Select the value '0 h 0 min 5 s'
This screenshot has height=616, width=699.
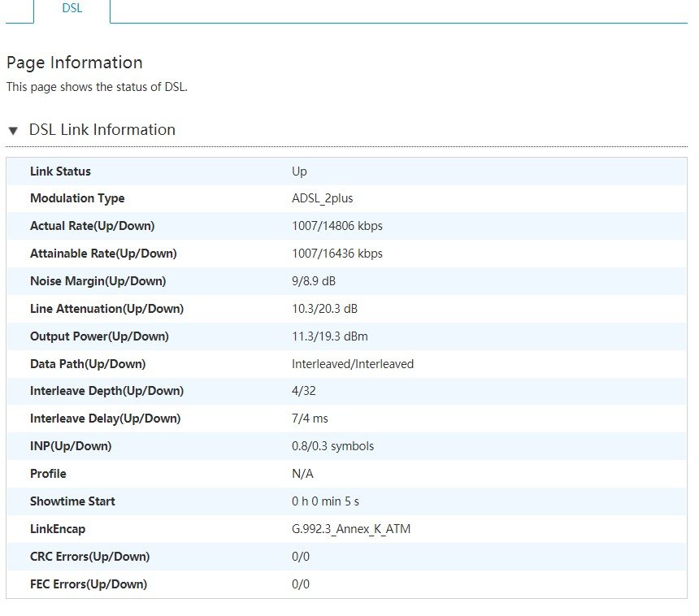325,501
